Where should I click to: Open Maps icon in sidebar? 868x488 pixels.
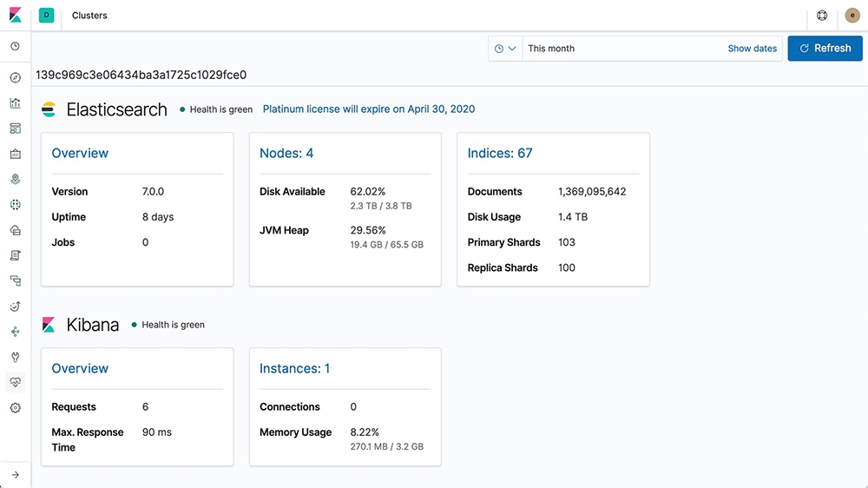click(16, 179)
